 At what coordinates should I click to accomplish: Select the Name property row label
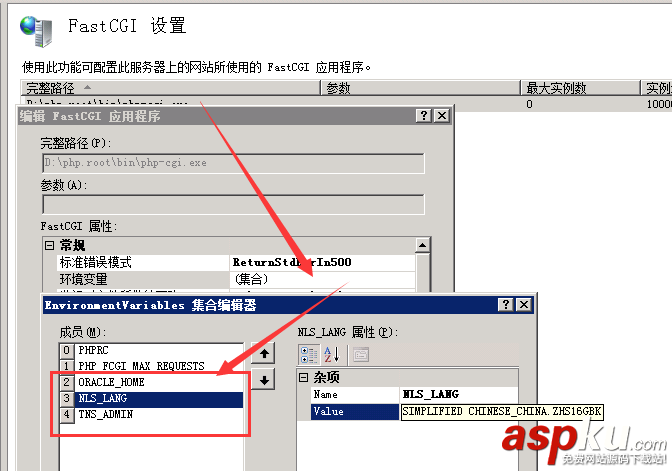point(355,394)
